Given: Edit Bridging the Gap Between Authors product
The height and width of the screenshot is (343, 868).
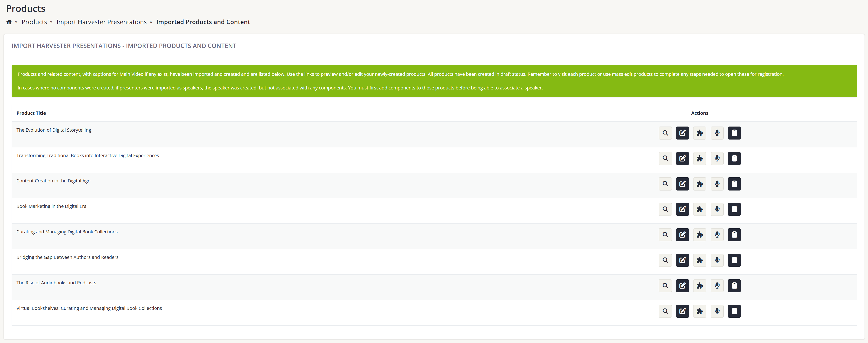Looking at the screenshot, I should tap(682, 260).
